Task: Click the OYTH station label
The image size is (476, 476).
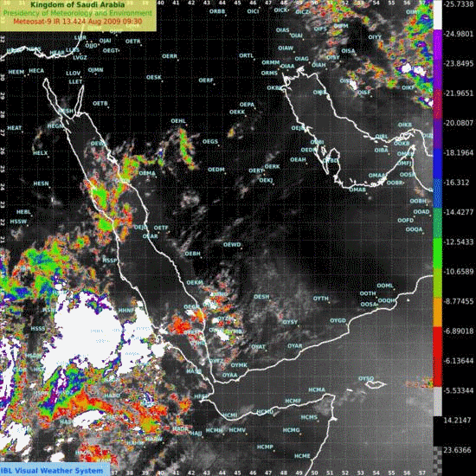Action: (x=321, y=299)
